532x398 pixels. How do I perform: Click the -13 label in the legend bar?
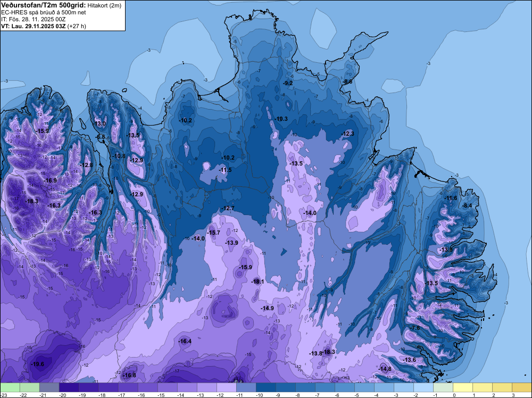point(201,395)
